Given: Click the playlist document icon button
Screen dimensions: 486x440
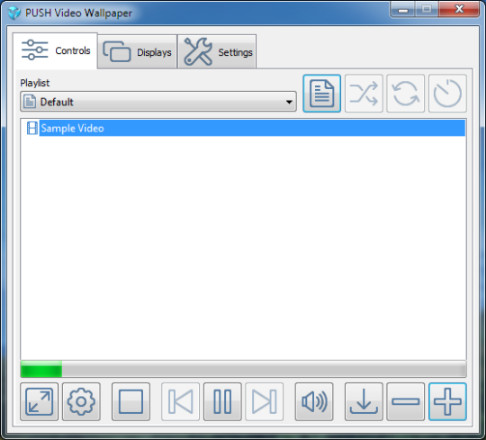Looking at the screenshot, I should 322,93.
